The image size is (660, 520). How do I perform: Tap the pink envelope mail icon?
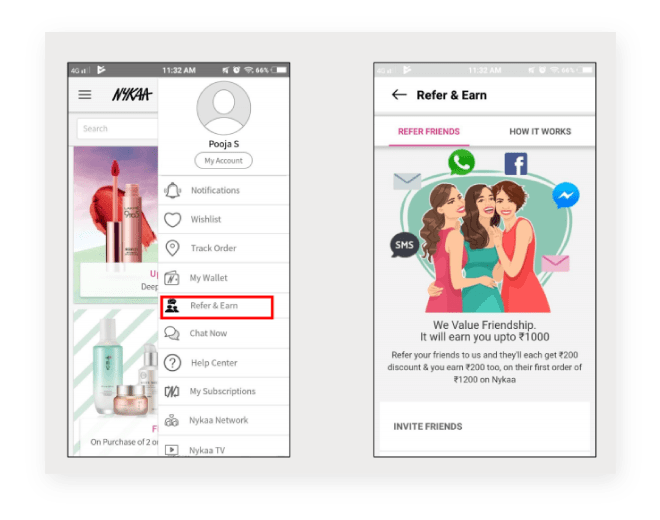click(x=555, y=264)
